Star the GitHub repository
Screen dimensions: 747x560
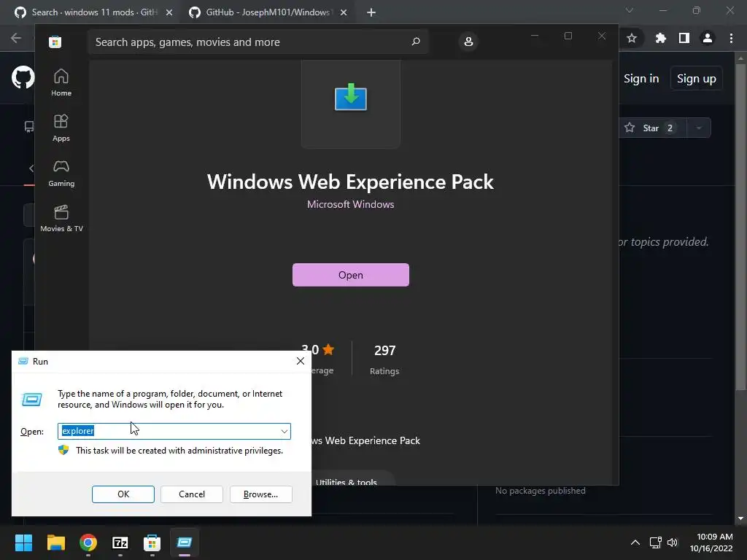point(653,128)
